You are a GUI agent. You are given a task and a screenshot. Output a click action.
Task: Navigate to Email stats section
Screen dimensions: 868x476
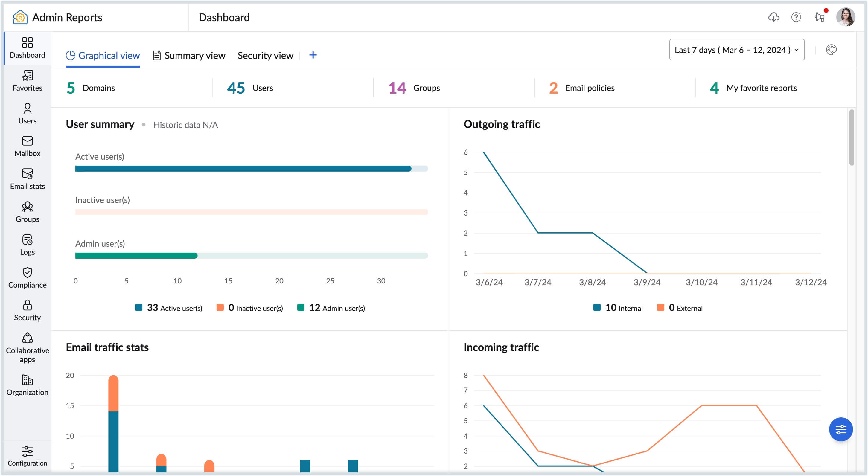(x=27, y=179)
